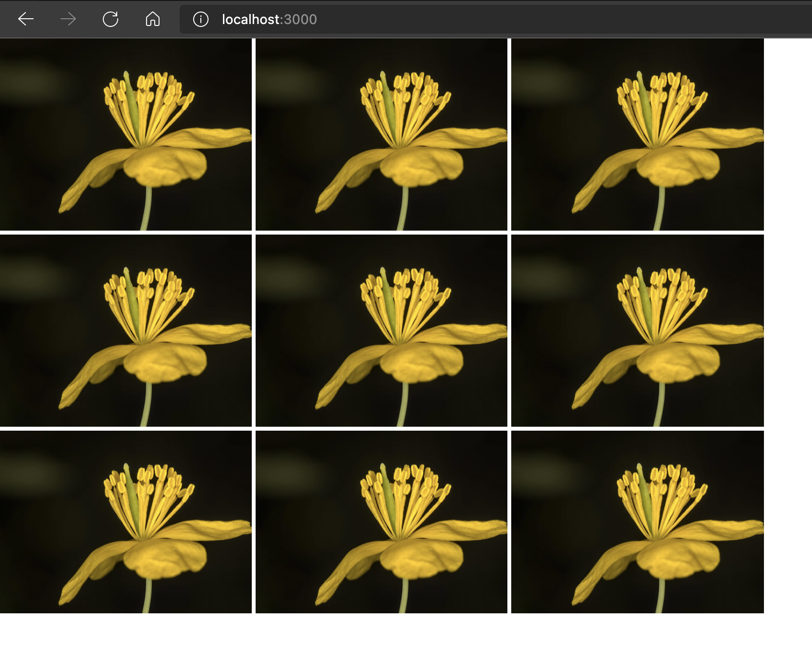
Task: Click empty white space below the image grid
Action: [384, 630]
